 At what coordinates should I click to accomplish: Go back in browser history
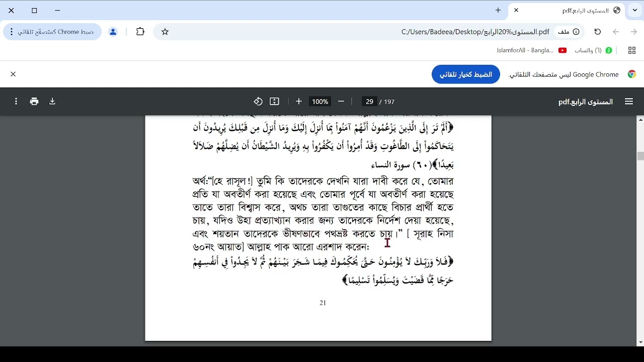coord(616,32)
